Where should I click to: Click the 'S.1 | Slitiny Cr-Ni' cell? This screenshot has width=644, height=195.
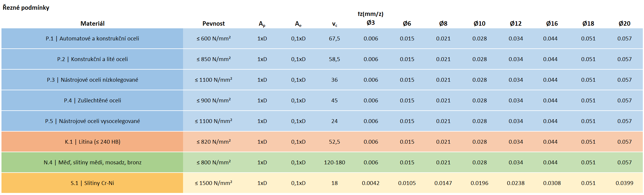pyautogui.click(x=92, y=183)
